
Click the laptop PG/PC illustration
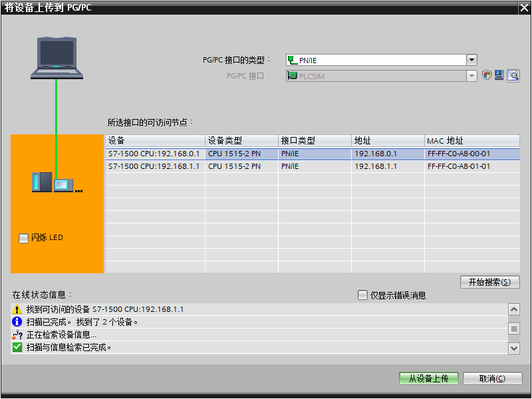(57, 58)
